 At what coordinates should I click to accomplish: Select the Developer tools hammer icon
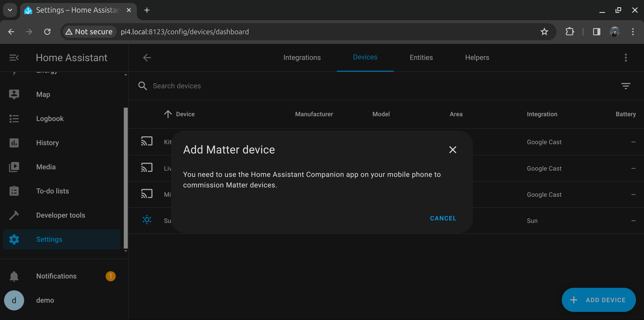(x=14, y=215)
